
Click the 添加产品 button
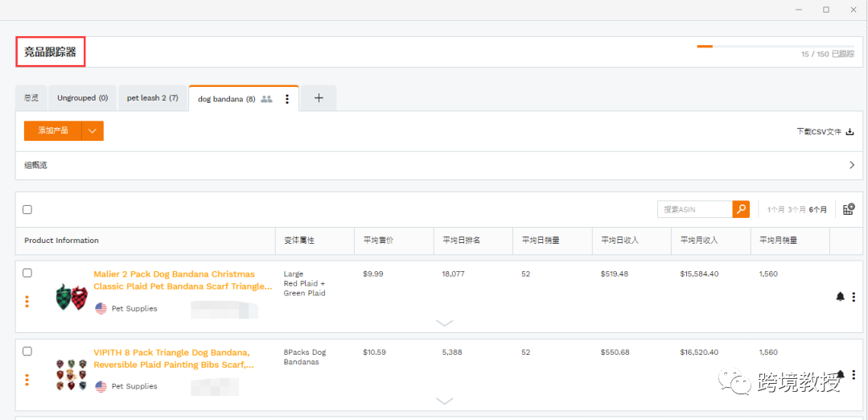click(x=53, y=130)
